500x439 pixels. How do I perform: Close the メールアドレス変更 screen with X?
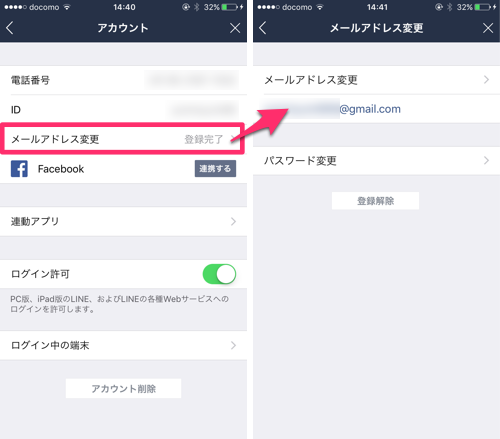click(488, 28)
